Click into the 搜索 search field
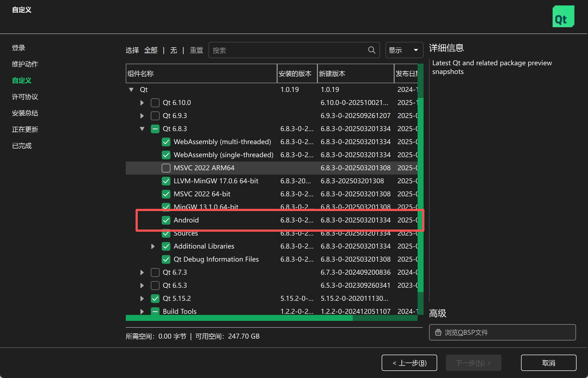Image resolution: width=588 pixels, height=378 pixels. coord(289,50)
